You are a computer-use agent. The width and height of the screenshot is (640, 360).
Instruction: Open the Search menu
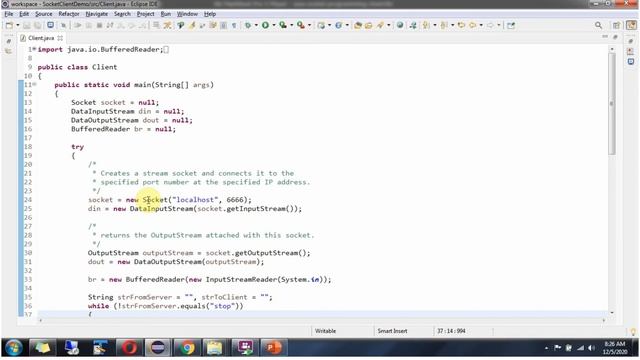tap(122, 14)
